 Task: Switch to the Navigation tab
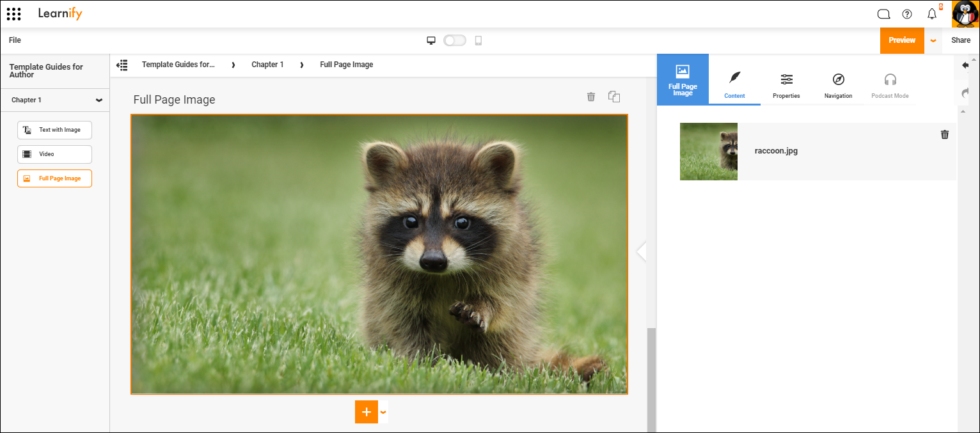point(838,86)
